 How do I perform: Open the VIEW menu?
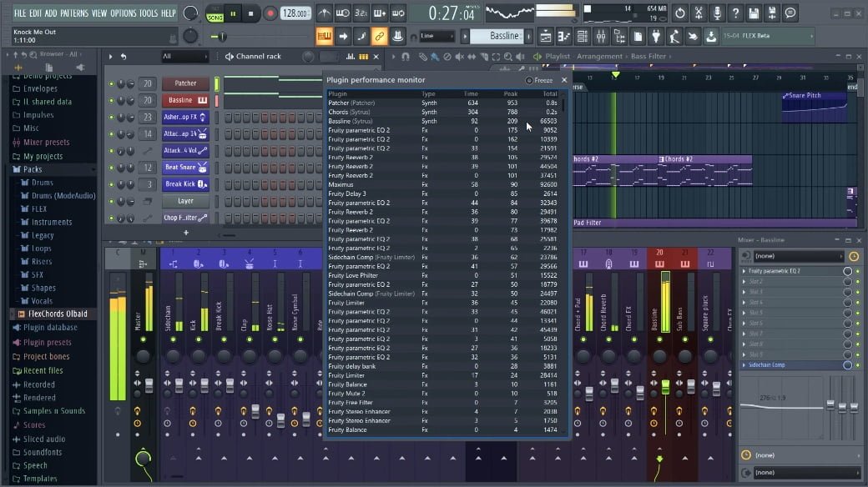click(99, 13)
